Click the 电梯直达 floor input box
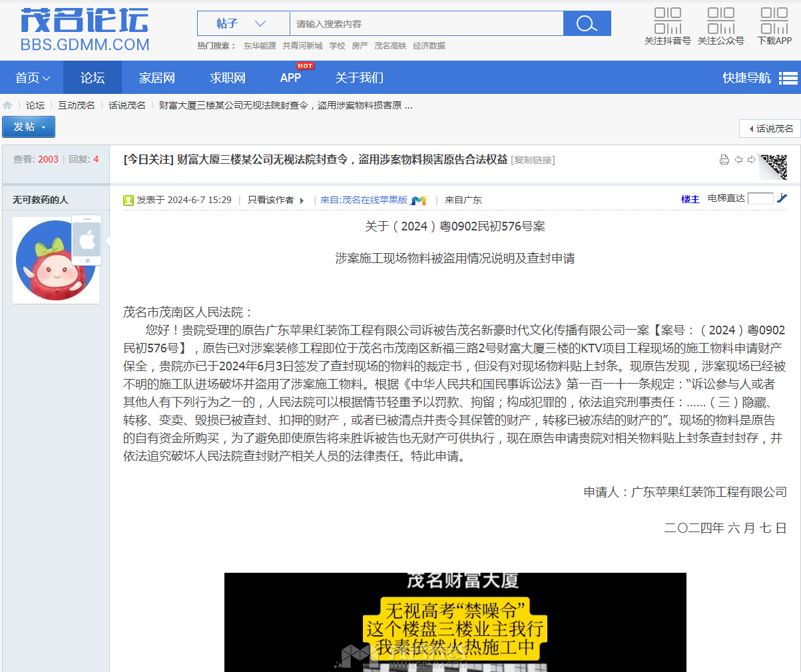Image resolution: width=801 pixels, height=672 pixels. (x=760, y=198)
